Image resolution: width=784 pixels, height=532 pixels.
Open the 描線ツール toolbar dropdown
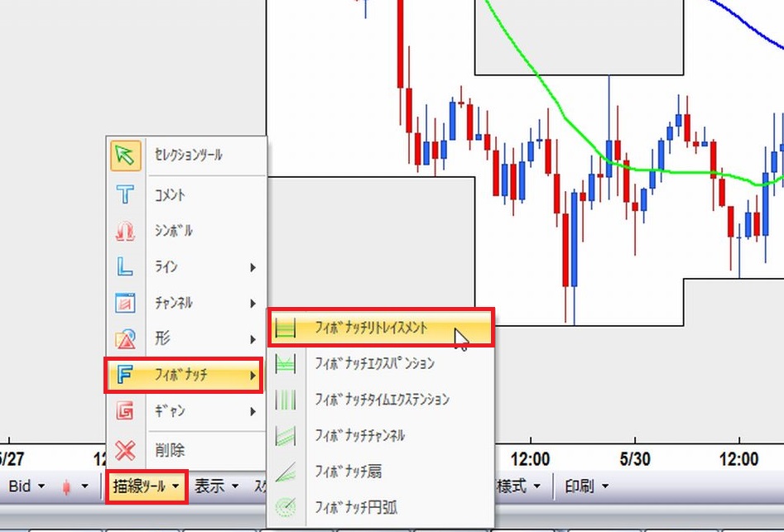(147, 486)
